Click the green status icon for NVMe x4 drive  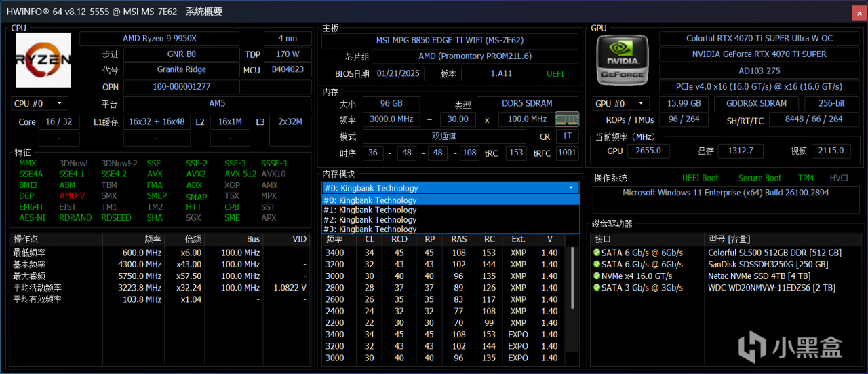click(x=596, y=276)
